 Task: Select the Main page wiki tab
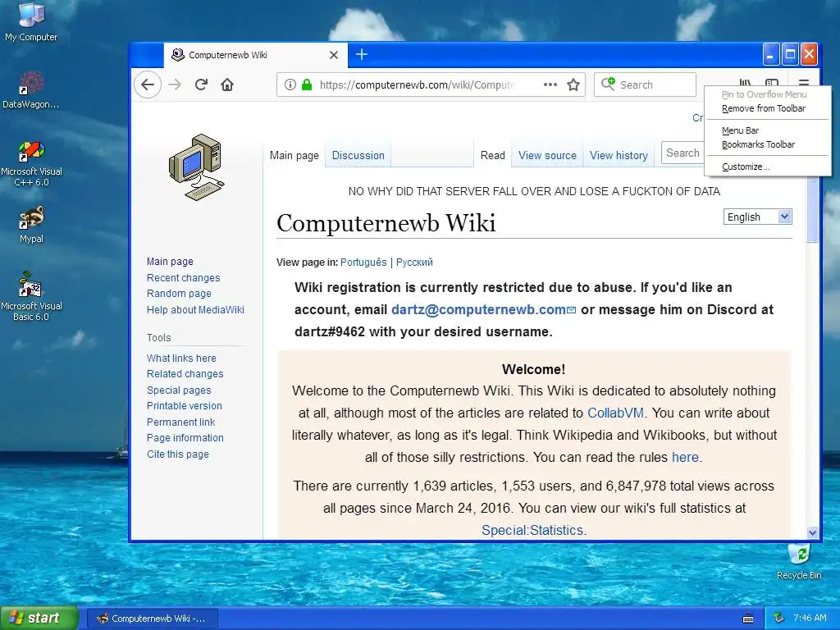click(294, 155)
